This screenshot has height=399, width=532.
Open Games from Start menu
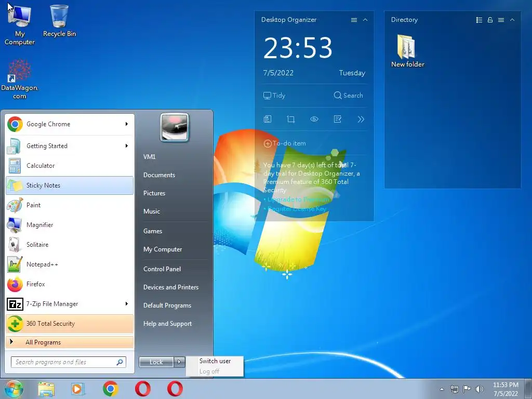(153, 231)
